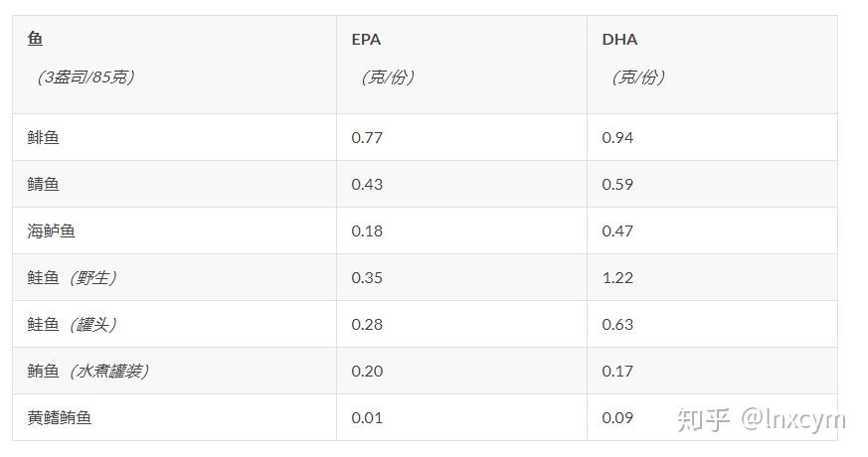The width and height of the screenshot is (868, 457).
Task: Click the 鲑鱼 (野生) row label
Action: click(73, 277)
